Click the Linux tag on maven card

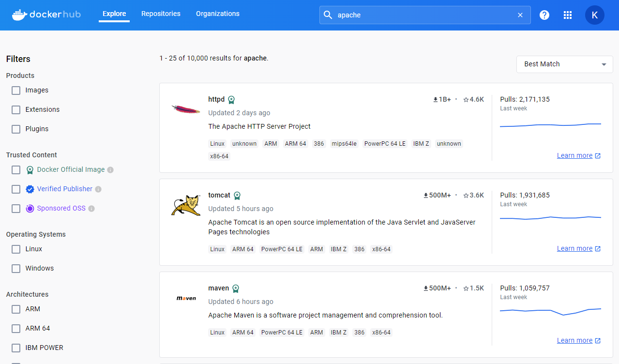[217, 333]
